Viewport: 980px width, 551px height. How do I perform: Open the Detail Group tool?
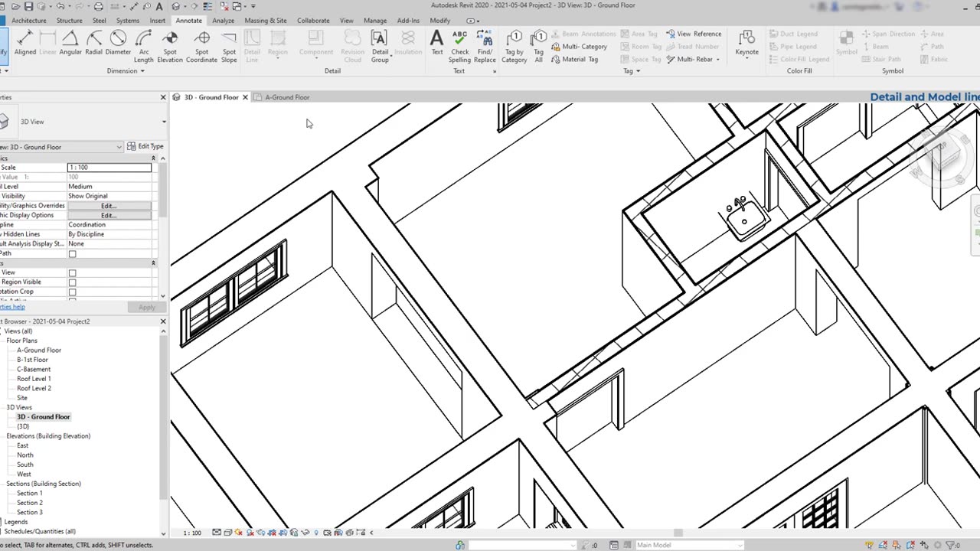point(380,47)
